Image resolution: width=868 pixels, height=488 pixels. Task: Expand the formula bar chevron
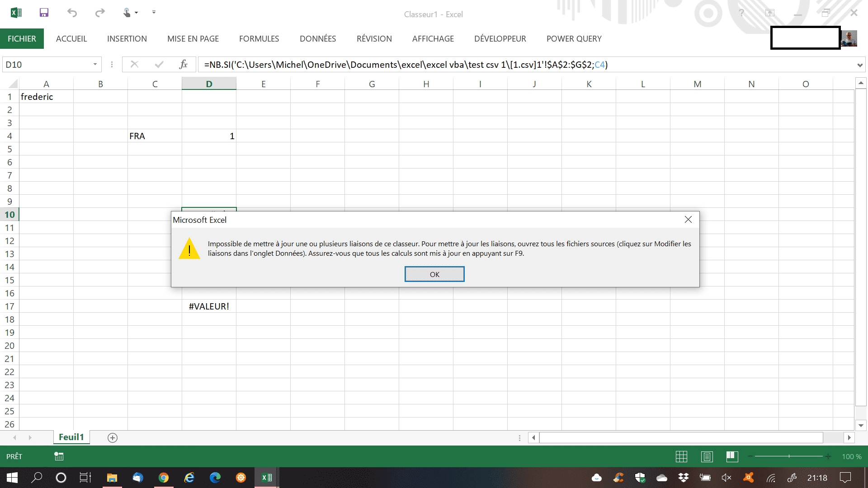coord(859,65)
